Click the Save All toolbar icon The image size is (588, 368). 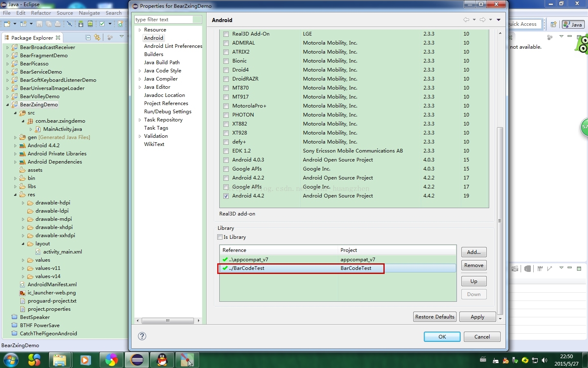[x=49, y=24]
